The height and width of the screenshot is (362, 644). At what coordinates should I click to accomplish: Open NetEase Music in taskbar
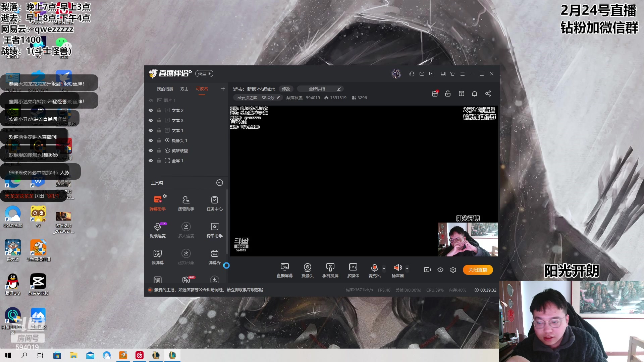140,355
